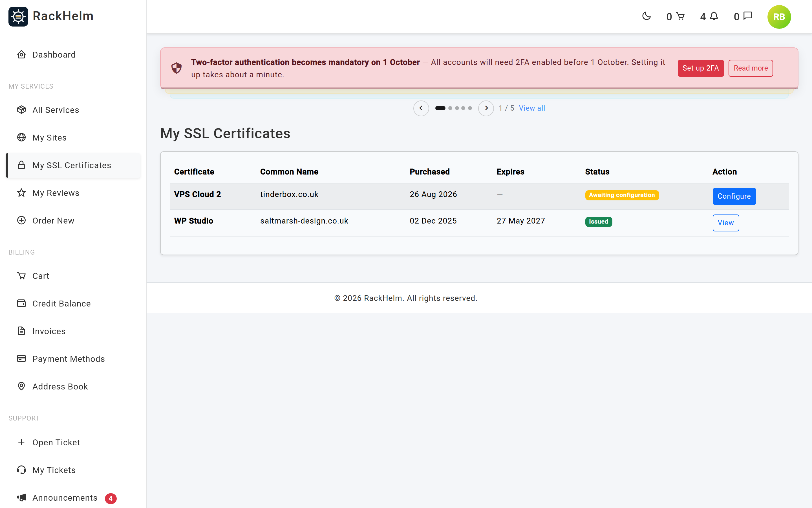
Task: Click the RackHelm ship wheel logo
Action: tap(18, 16)
